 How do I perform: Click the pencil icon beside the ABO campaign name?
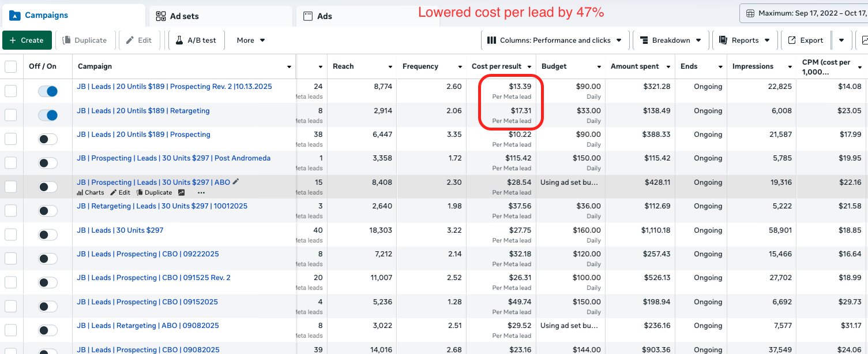[x=235, y=182]
